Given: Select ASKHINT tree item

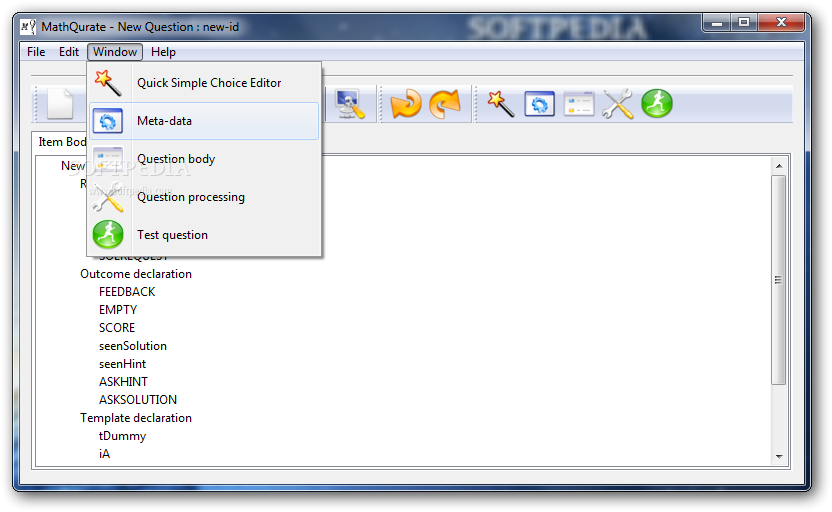Looking at the screenshot, I should (123, 382).
